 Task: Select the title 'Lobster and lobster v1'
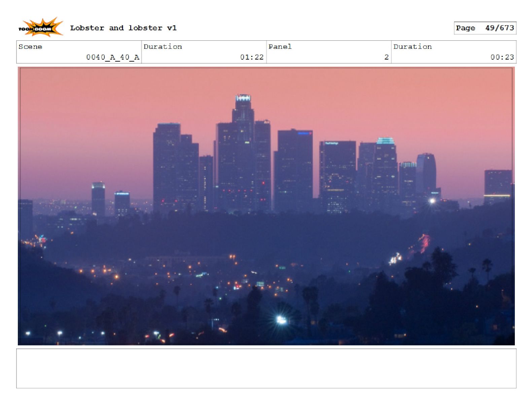(x=123, y=28)
